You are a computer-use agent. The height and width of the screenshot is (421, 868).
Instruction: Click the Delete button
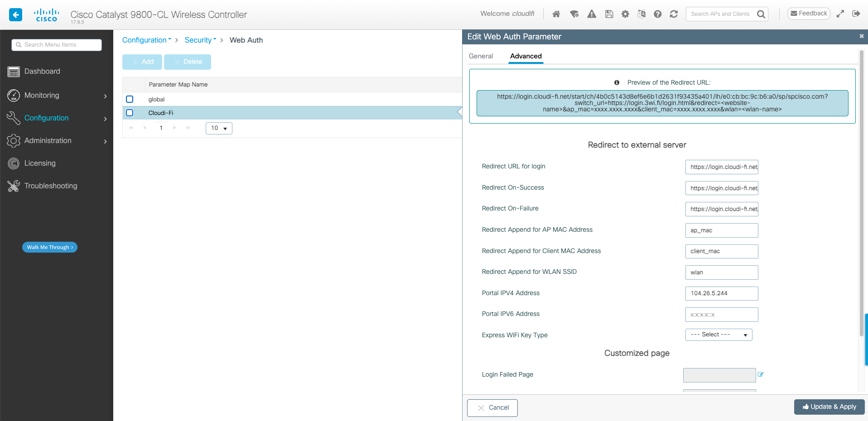tap(188, 62)
